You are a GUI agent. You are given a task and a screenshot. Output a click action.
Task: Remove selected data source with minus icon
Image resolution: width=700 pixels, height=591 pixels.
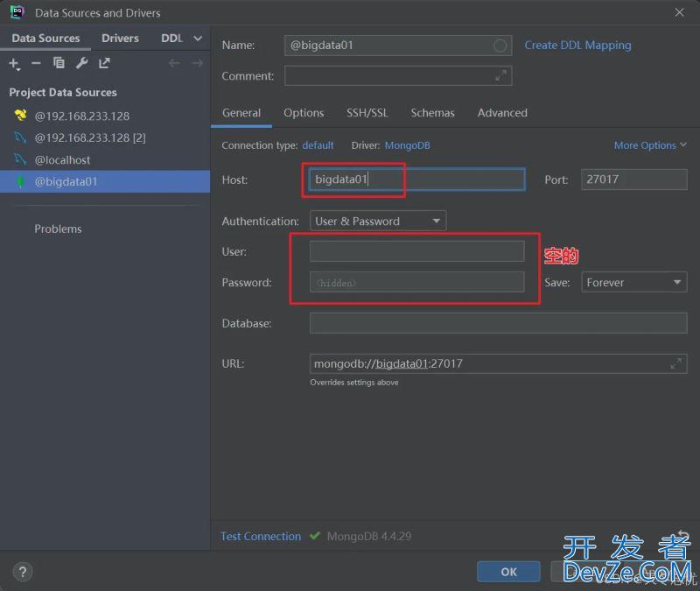(x=36, y=63)
